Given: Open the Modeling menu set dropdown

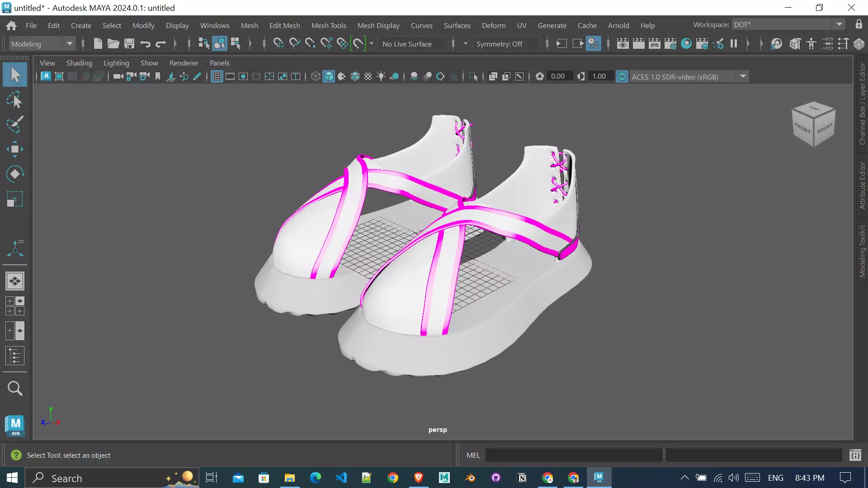Looking at the screenshot, I should (x=70, y=44).
